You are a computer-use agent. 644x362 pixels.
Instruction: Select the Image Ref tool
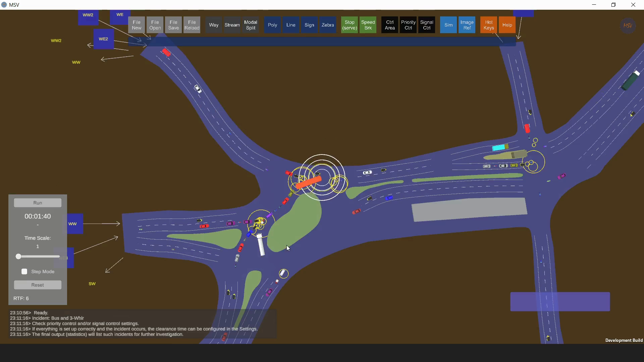467,25
